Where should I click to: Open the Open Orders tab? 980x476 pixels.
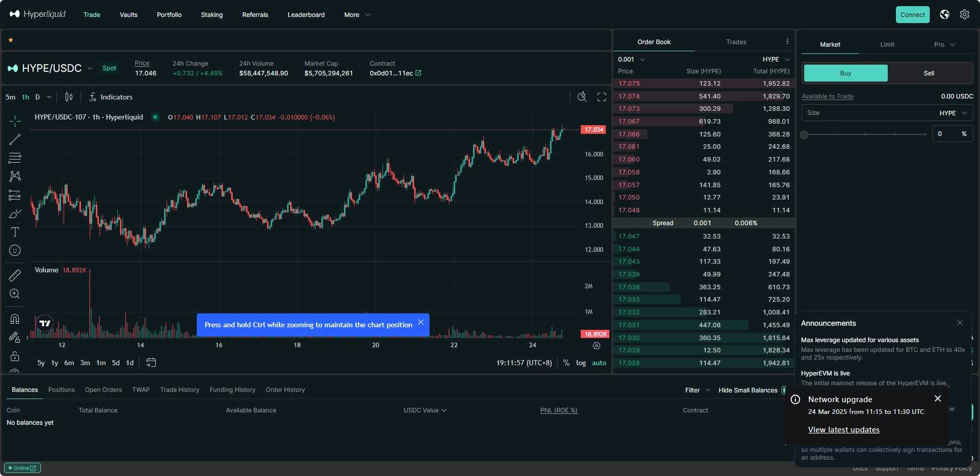[x=103, y=390]
